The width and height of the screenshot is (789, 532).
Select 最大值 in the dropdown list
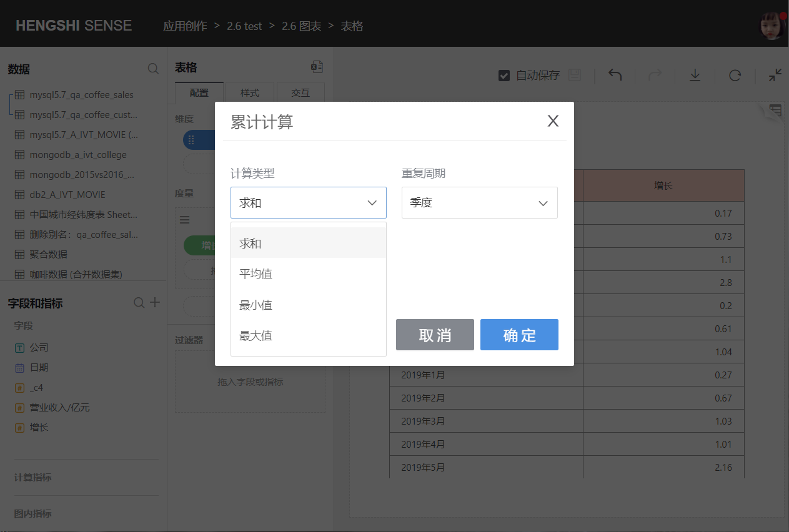pyautogui.click(x=309, y=335)
